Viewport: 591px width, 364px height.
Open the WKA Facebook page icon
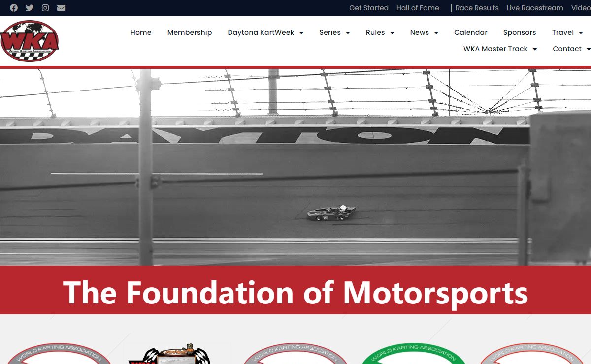pyautogui.click(x=14, y=8)
